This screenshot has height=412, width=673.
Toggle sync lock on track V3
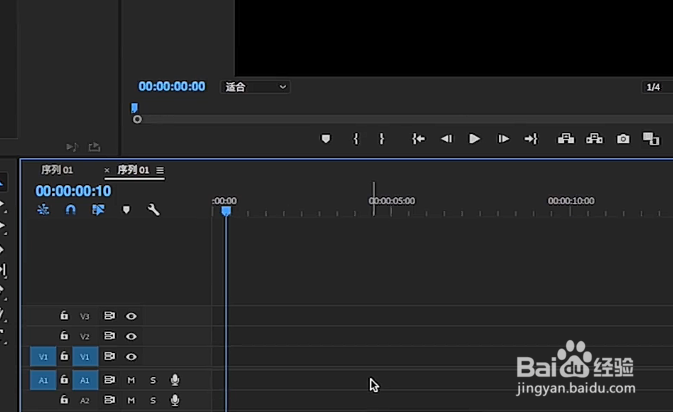109,315
